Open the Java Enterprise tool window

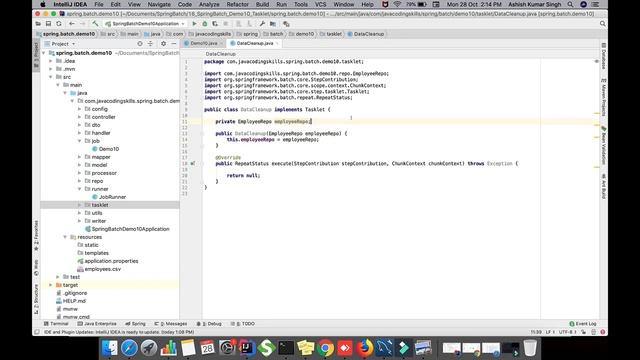[x=97, y=324]
